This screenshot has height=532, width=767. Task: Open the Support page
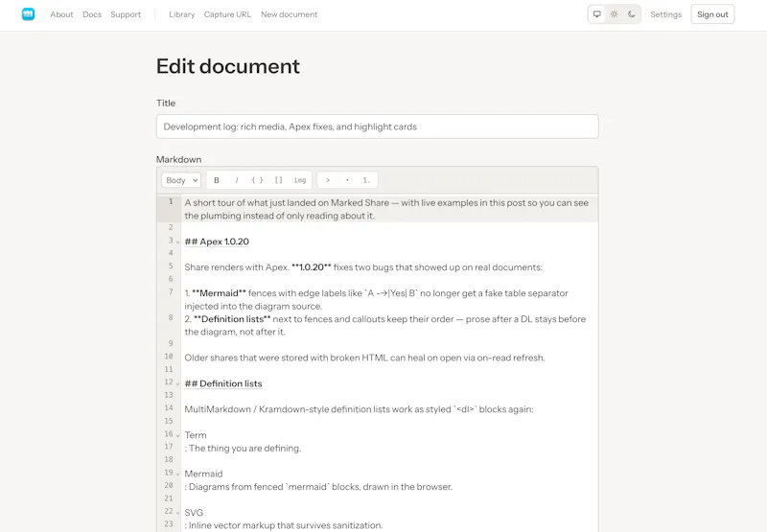click(126, 14)
